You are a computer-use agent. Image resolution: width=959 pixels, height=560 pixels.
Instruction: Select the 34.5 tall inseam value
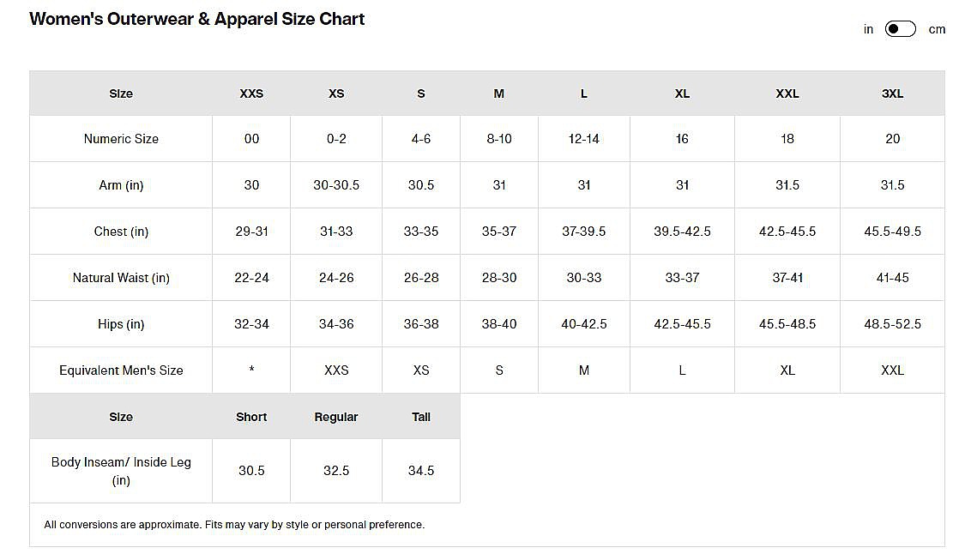(421, 471)
